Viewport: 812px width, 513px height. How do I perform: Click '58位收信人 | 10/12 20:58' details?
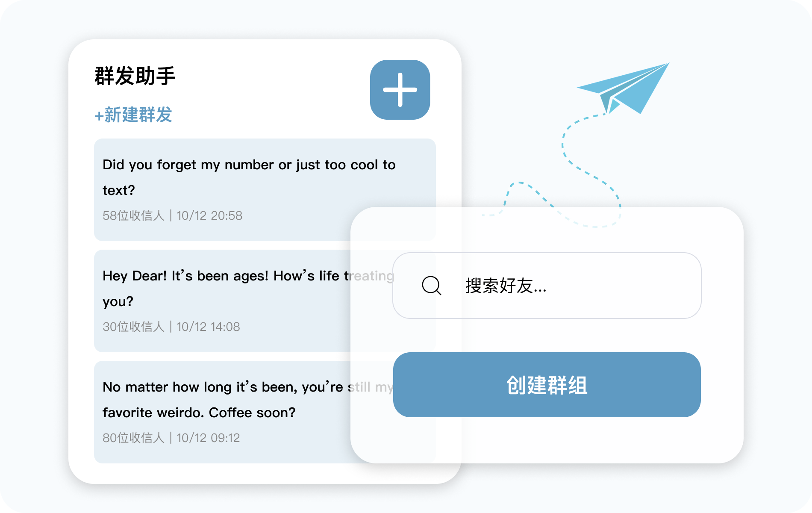(173, 215)
